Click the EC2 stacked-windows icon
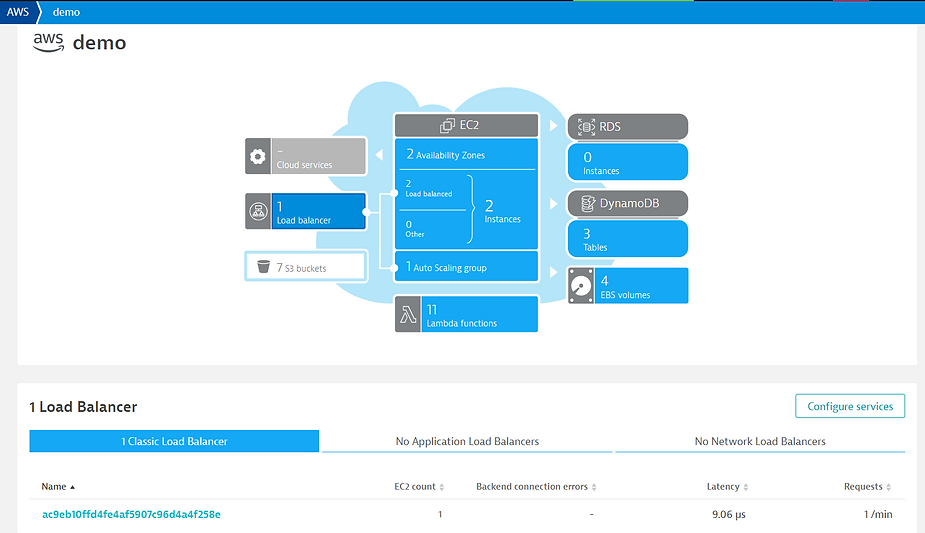This screenshot has height=533, width=925. 447,125
